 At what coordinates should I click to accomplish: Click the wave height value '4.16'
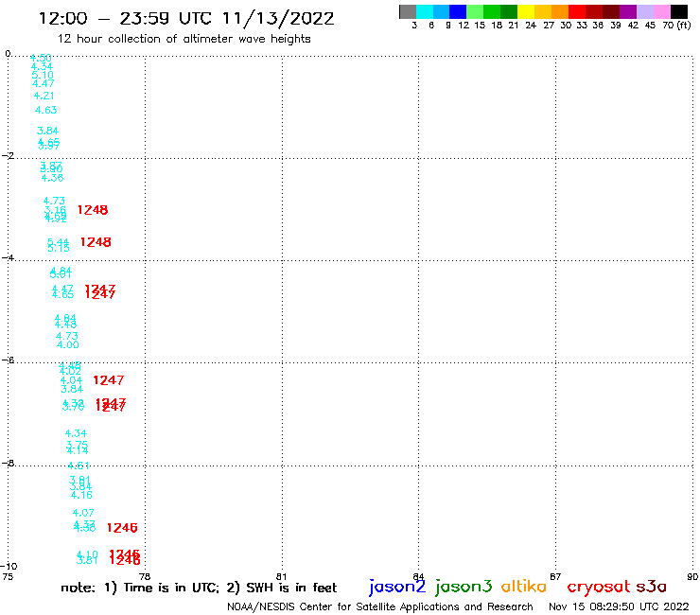81,495
